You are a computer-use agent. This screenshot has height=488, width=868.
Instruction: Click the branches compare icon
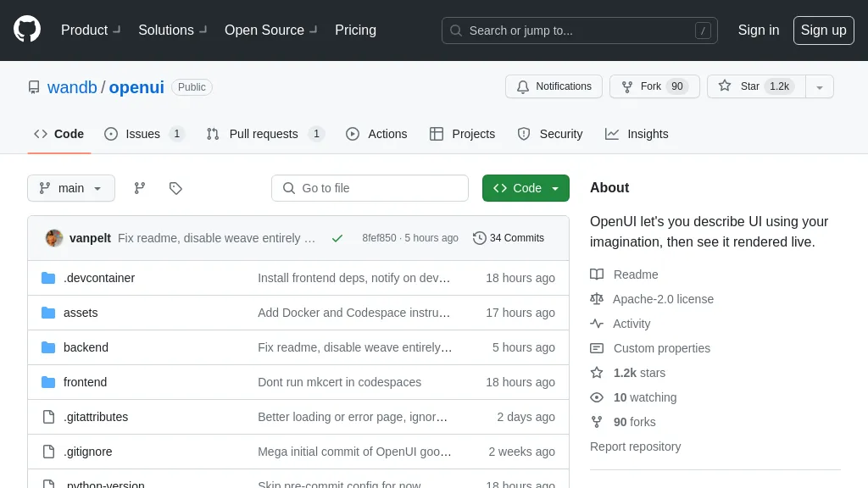(x=139, y=188)
